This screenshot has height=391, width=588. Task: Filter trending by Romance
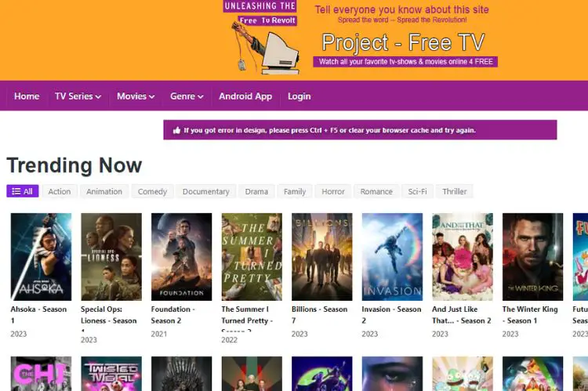376,191
